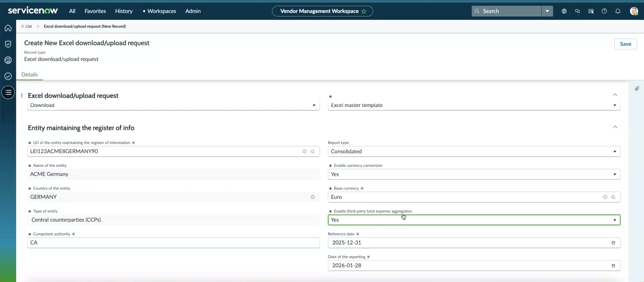Open the Reference date calendar picker
Viewport: 644px width, 282px height.
613,243
